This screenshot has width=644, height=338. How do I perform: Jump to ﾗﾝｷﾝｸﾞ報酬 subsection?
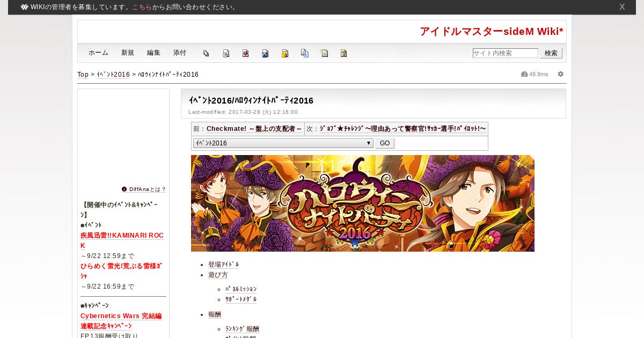point(242,329)
